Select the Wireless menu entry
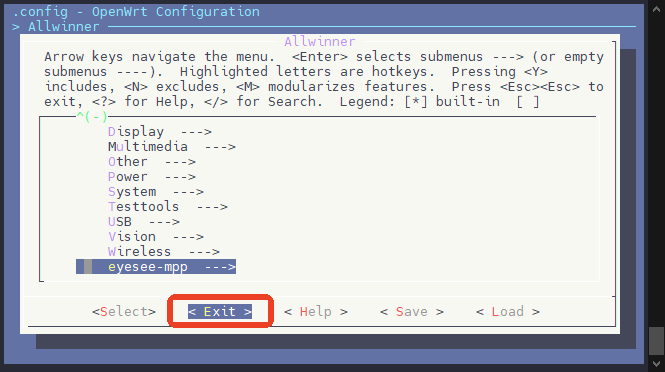 pyautogui.click(x=163, y=252)
